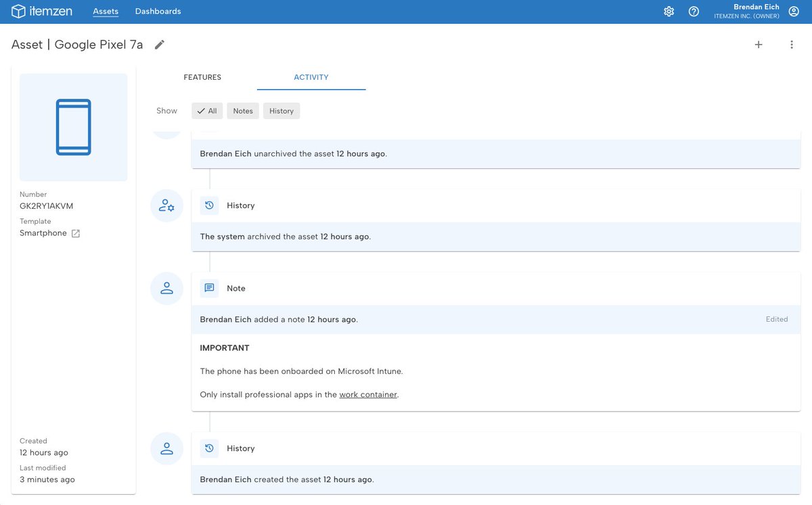This screenshot has height=505, width=812.
Task: Click the Note message icon
Action: click(x=210, y=288)
